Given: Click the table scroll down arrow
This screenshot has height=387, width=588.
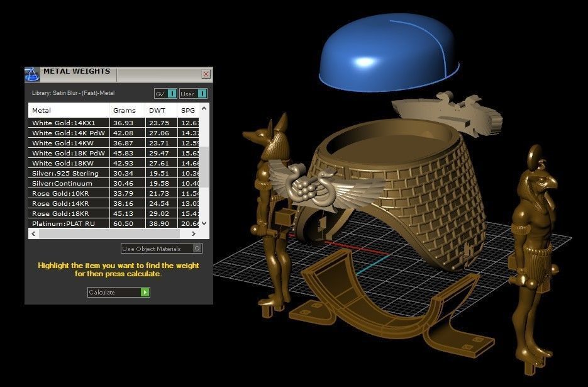Looking at the screenshot, I should pyautogui.click(x=204, y=223).
